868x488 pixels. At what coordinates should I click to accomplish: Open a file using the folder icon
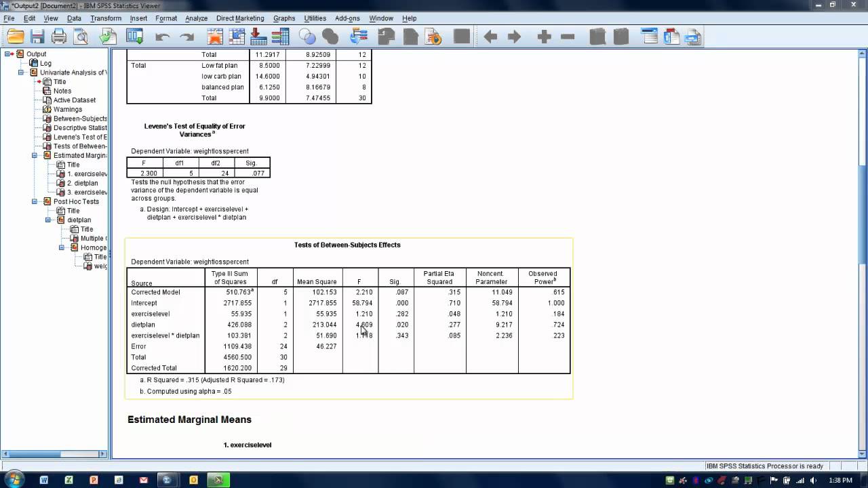tap(15, 37)
